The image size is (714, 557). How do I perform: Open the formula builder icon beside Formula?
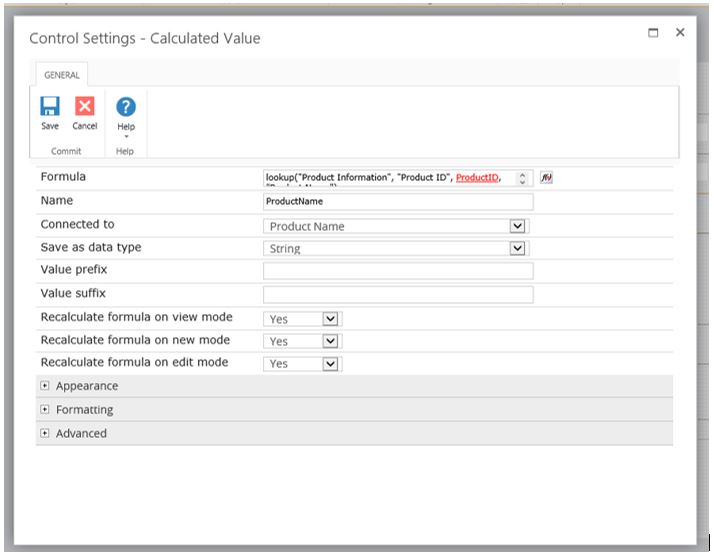point(546,178)
